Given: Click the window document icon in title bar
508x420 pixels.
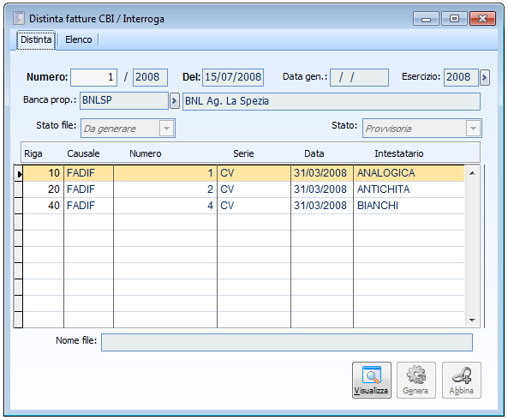Looking at the screenshot, I should click(19, 18).
